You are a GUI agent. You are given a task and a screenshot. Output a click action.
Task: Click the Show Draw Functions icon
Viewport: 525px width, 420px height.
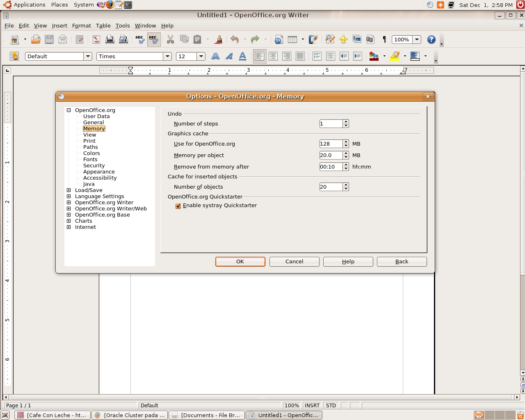(x=313, y=39)
